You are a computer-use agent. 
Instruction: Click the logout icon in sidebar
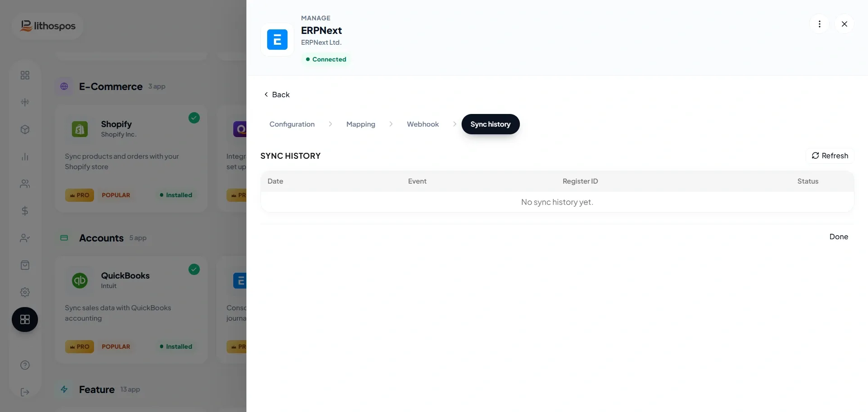coord(25,392)
